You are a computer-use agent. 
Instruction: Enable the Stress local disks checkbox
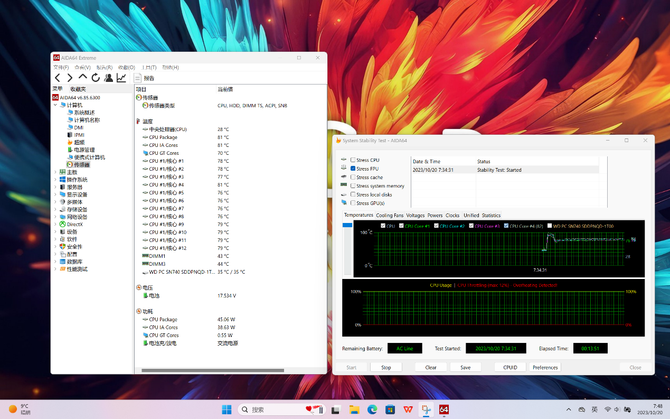click(x=353, y=194)
